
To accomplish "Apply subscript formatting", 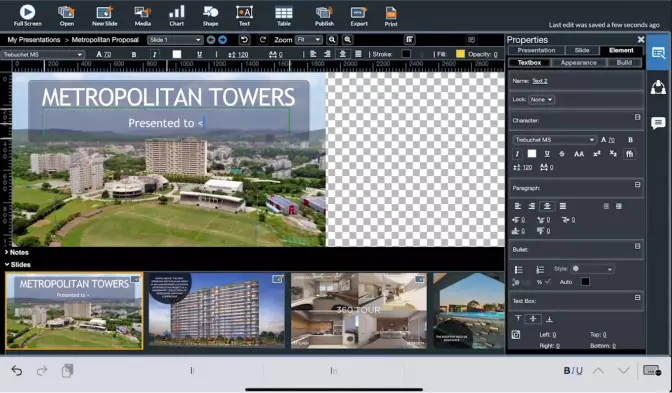I will pyautogui.click(x=613, y=154).
